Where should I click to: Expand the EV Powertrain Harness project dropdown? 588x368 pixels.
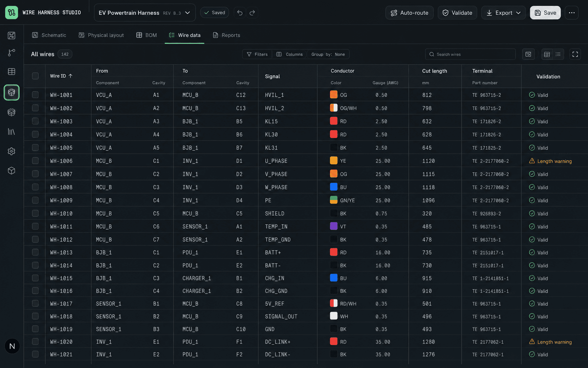pos(145,13)
